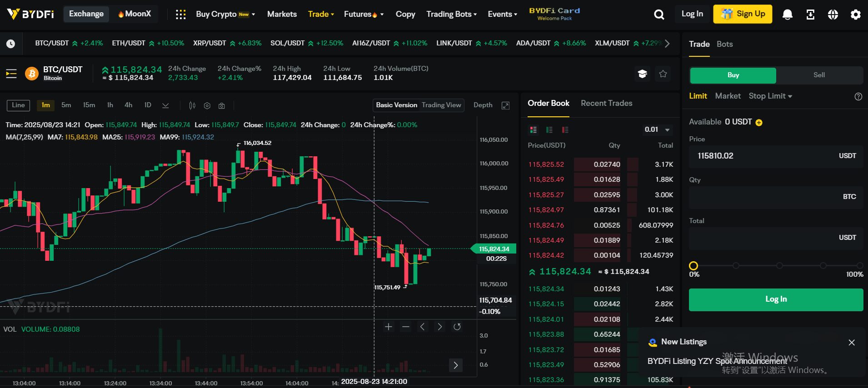Expand chart to fullscreen
The width and height of the screenshot is (868, 388).
point(505,105)
